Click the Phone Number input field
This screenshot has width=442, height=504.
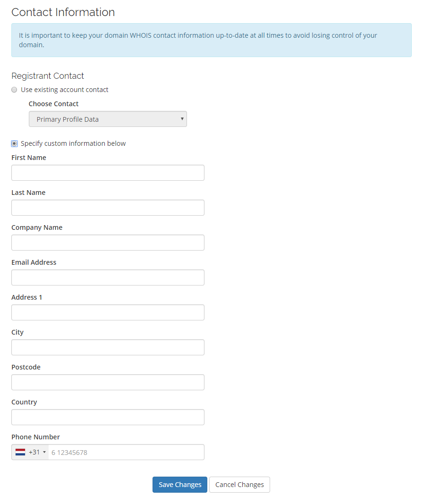coord(126,452)
